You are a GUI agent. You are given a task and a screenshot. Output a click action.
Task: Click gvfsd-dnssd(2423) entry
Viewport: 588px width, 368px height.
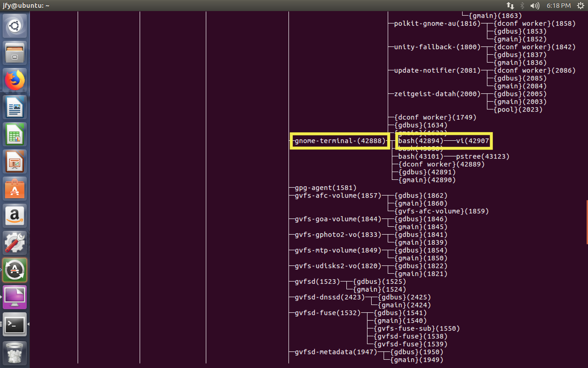coord(330,297)
